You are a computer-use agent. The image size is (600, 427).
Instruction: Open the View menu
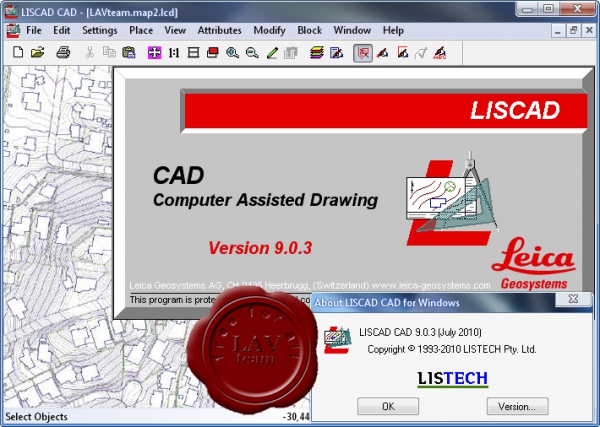pyautogui.click(x=175, y=30)
